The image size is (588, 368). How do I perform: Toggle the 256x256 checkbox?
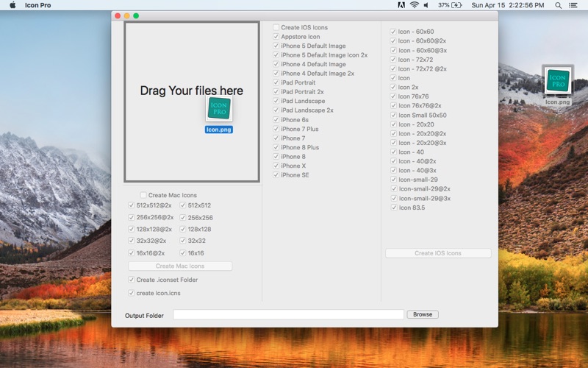182,217
